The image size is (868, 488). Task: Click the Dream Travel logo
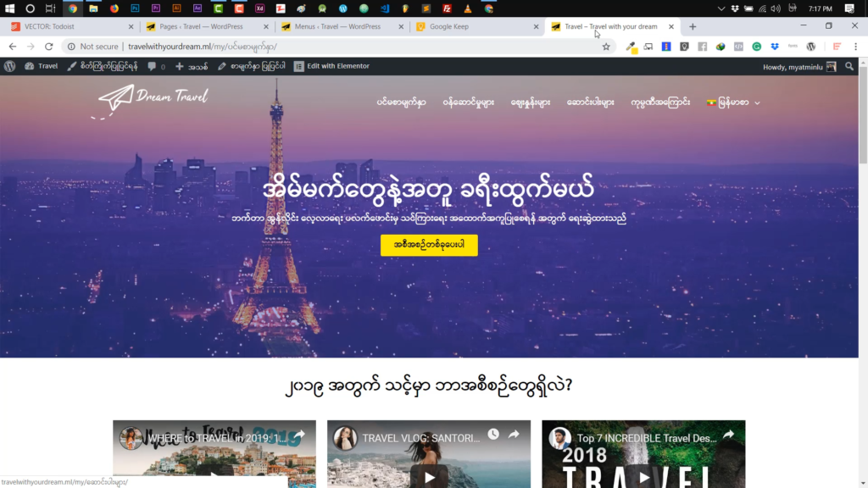coord(151,100)
